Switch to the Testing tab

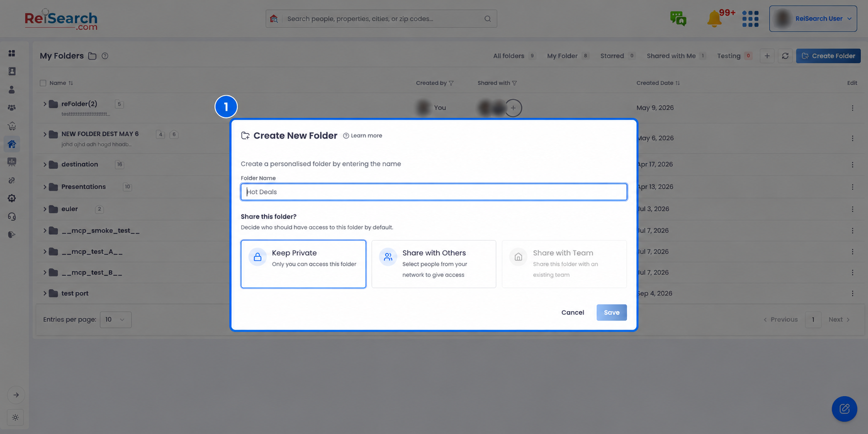pos(734,56)
